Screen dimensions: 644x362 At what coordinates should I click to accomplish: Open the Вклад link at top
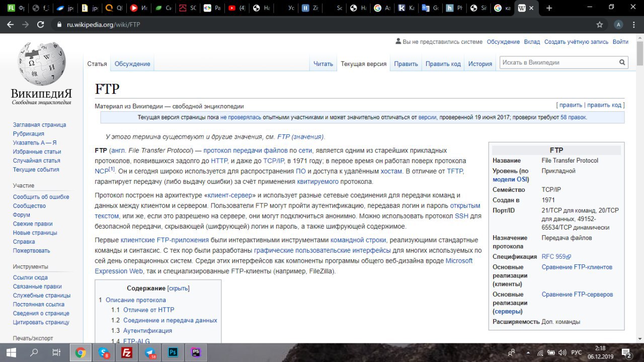(x=532, y=42)
